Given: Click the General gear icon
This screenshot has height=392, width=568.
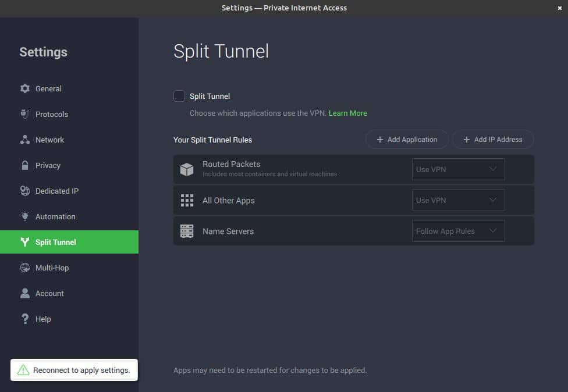Looking at the screenshot, I should pyautogui.click(x=25, y=88).
